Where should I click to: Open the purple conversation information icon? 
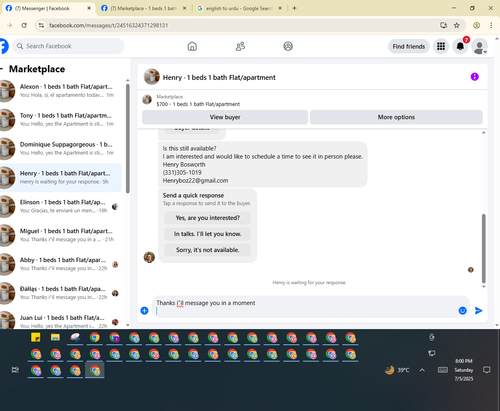tap(474, 77)
